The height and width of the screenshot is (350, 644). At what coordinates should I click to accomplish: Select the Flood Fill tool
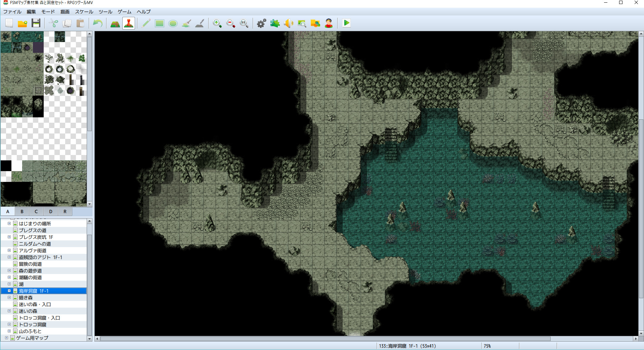tap(186, 23)
